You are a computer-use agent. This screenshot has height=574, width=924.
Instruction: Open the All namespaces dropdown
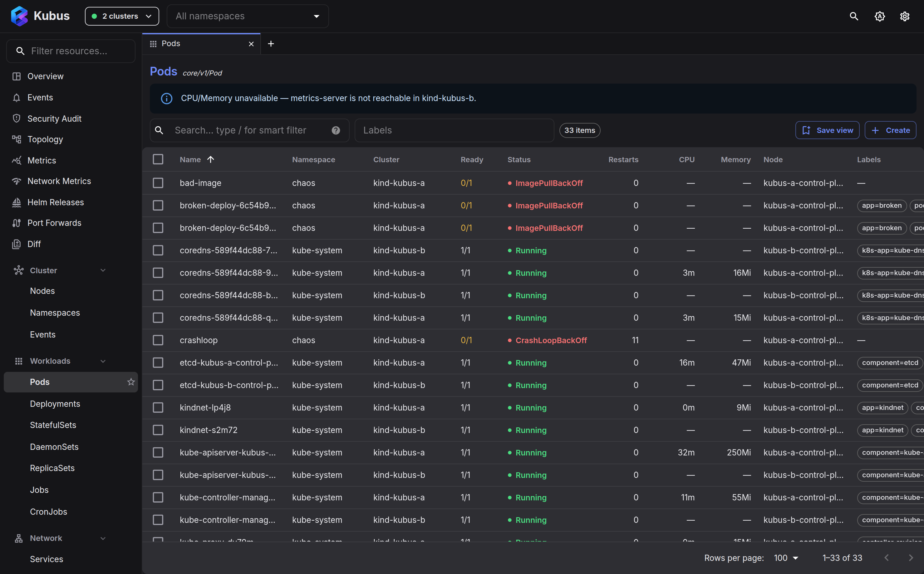click(248, 16)
